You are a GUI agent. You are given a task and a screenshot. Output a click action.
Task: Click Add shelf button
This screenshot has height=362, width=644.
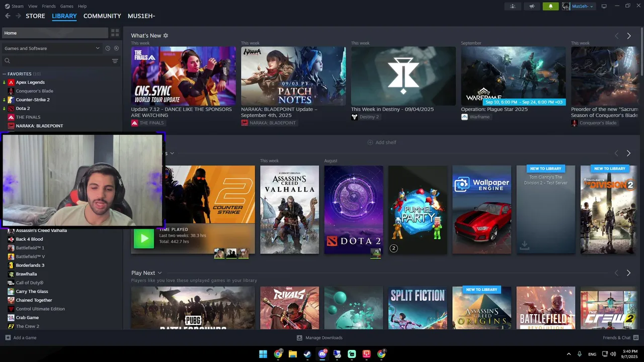coord(382,142)
